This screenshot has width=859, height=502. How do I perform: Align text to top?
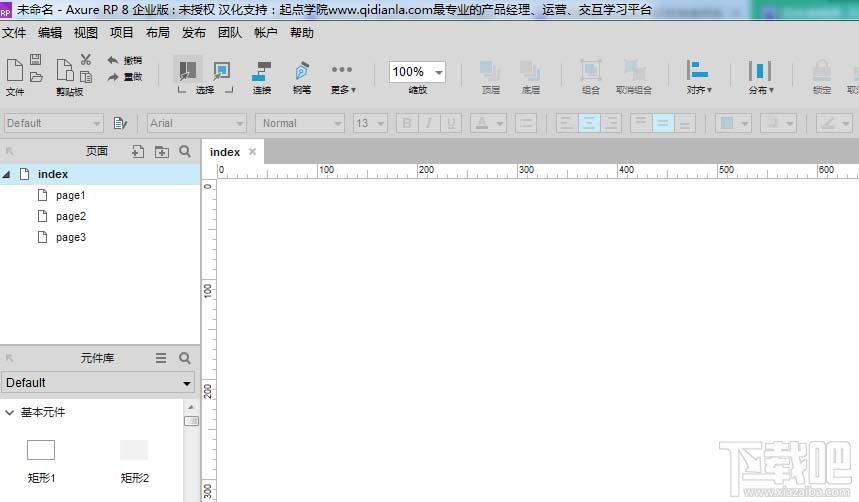(x=640, y=123)
